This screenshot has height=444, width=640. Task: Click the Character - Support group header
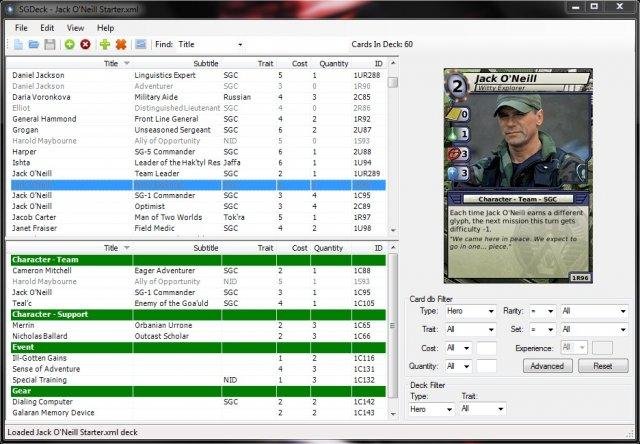click(198, 314)
